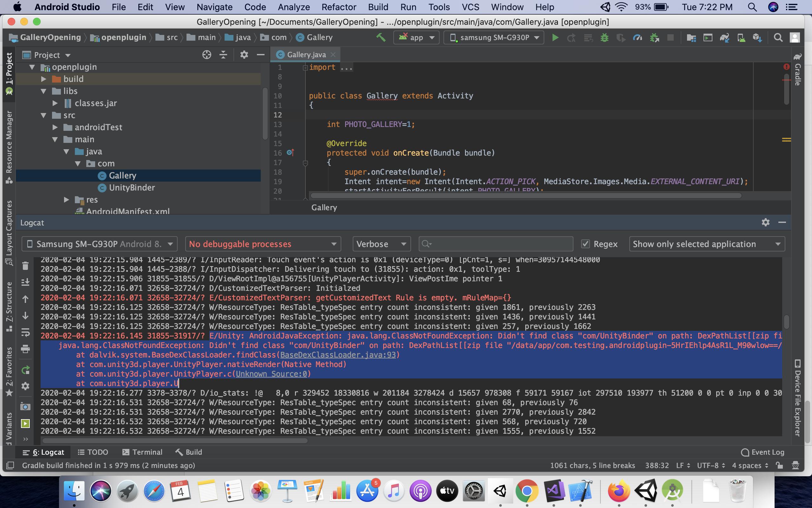Open the Verbose log level dropdown

(x=382, y=244)
